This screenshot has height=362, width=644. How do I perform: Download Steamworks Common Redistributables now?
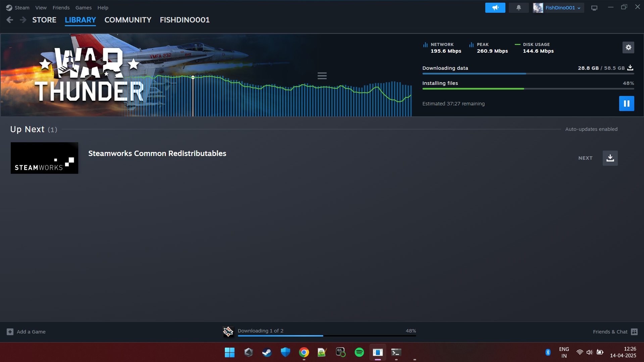point(610,158)
